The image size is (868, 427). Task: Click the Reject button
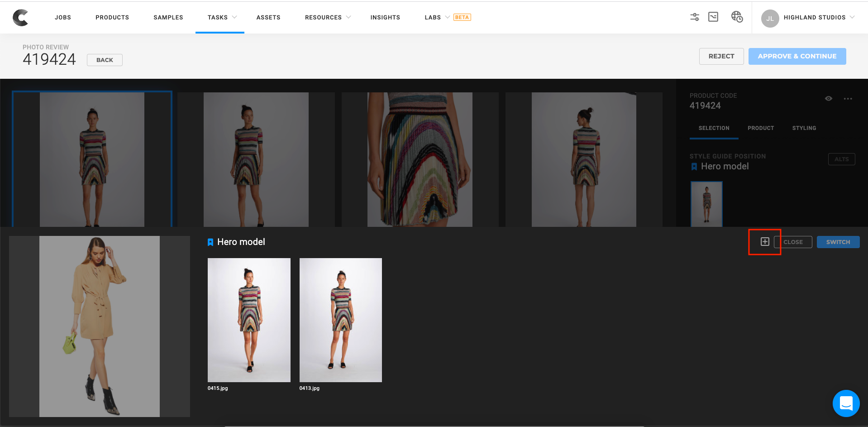721,56
